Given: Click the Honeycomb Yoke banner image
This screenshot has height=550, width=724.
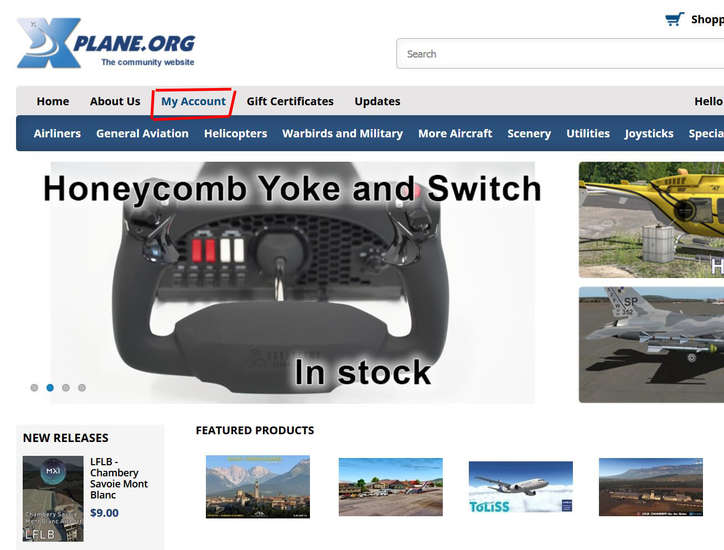Looking at the screenshot, I should click(292, 283).
